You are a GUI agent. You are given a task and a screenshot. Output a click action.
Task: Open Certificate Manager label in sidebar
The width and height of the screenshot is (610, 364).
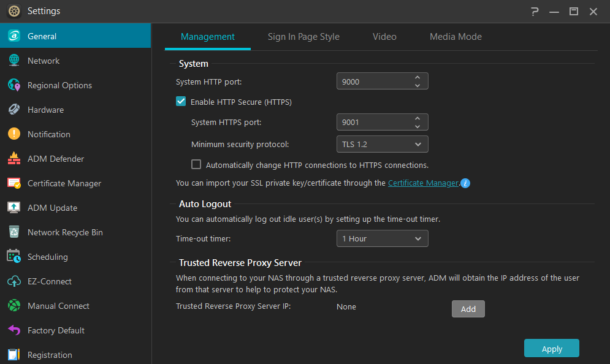64,183
